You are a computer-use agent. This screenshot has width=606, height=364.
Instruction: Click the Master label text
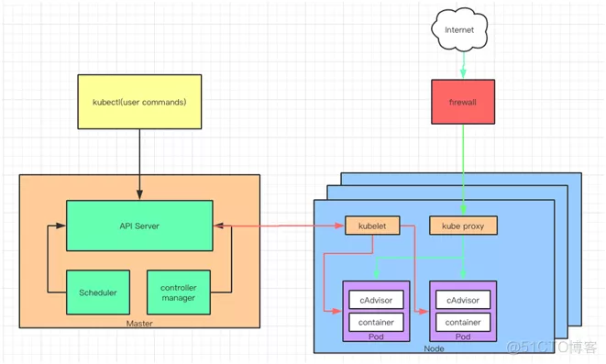point(139,324)
